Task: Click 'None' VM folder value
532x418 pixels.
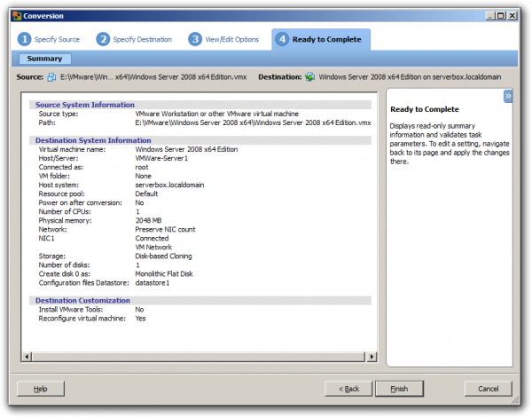Action: tap(143, 176)
